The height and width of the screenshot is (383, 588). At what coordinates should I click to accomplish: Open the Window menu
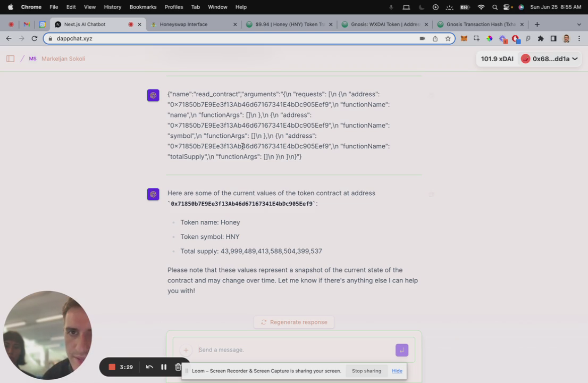coord(217,7)
